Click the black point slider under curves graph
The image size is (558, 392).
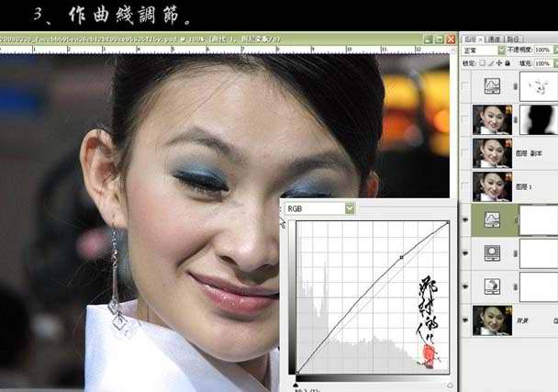pyautogui.click(x=296, y=385)
